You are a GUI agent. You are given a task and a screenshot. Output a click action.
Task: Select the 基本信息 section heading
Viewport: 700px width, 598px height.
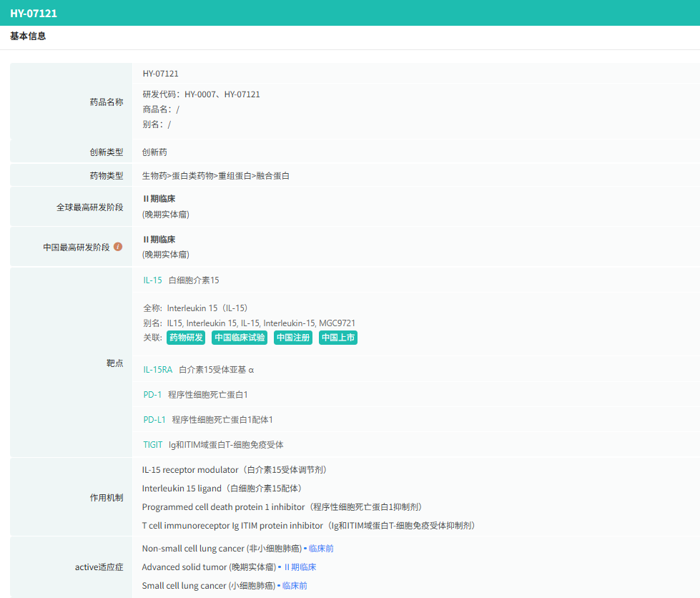tap(28, 36)
